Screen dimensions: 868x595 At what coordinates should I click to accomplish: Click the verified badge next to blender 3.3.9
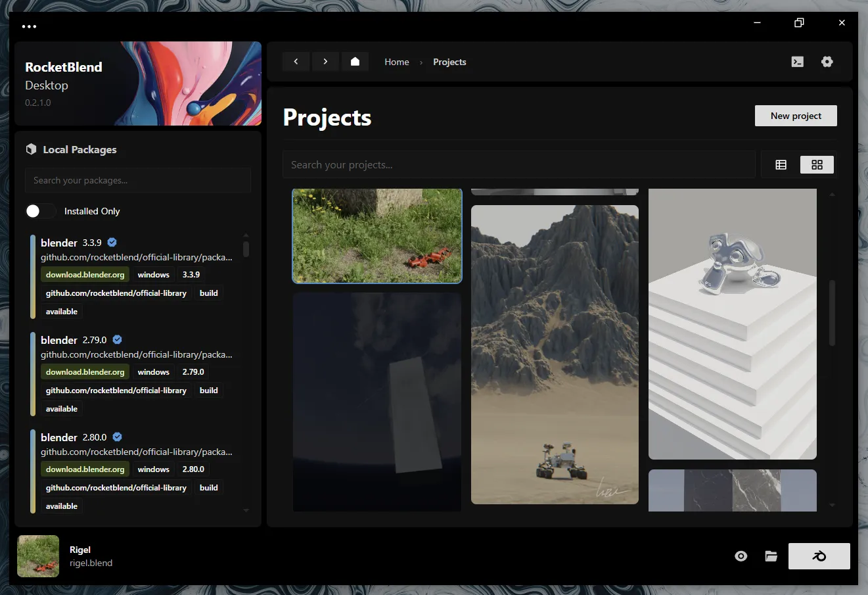coord(112,242)
